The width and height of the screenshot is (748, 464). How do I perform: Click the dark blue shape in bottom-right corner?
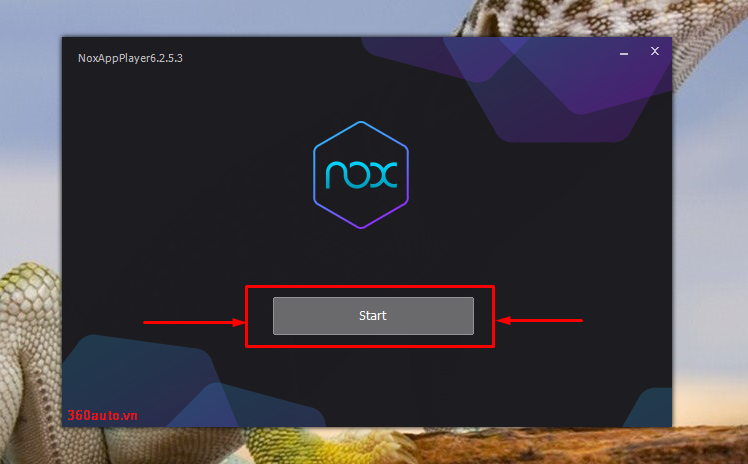650,408
